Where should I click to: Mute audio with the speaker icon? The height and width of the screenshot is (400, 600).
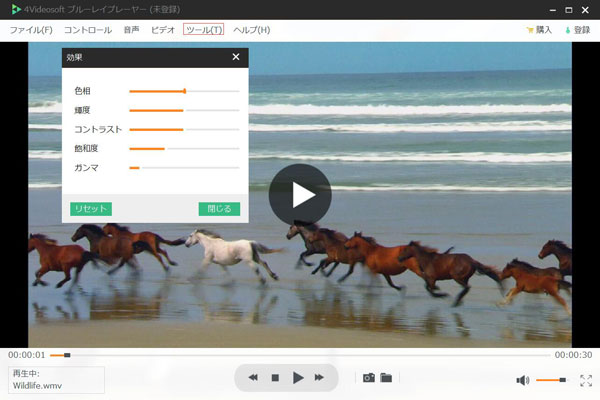(x=522, y=380)
